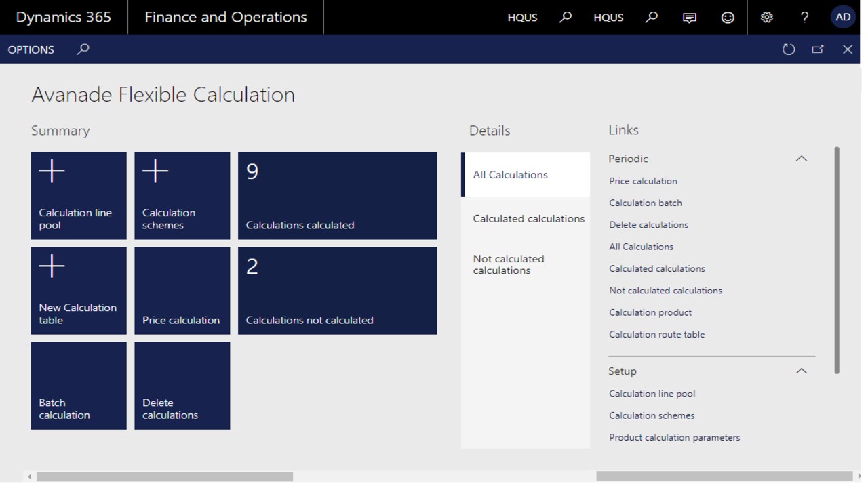Collapse the Setup links section

click(x=801, y=371)
